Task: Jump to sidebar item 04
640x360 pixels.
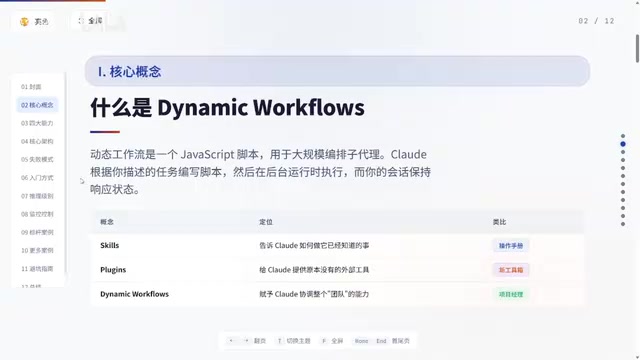Action: click(37, 141)
